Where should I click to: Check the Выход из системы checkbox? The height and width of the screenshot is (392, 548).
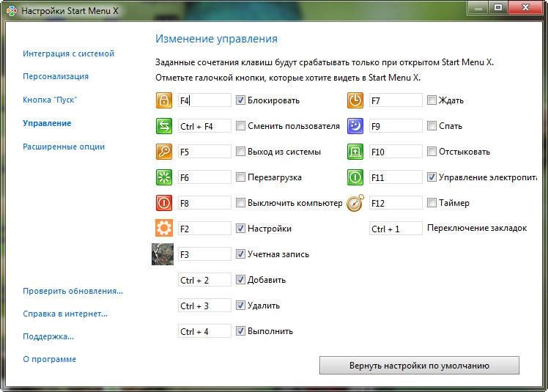coord(240,152)
